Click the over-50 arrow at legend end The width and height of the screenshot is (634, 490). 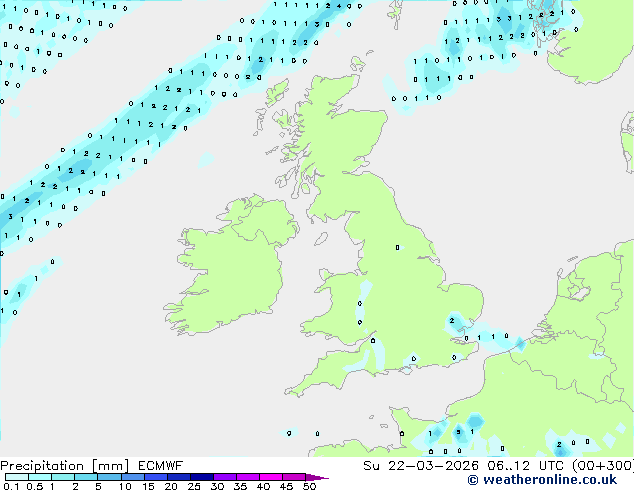317,478
